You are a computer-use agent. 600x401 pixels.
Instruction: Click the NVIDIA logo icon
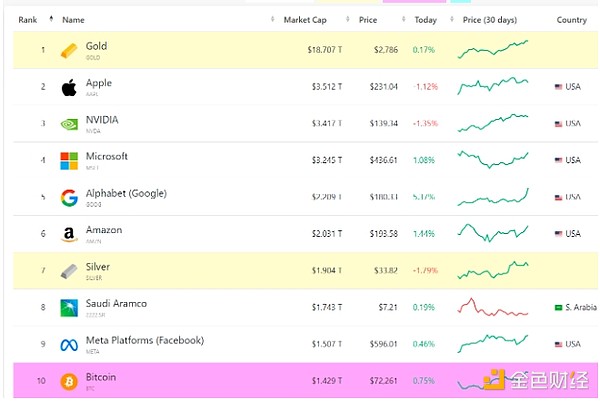tap(69, 124)
